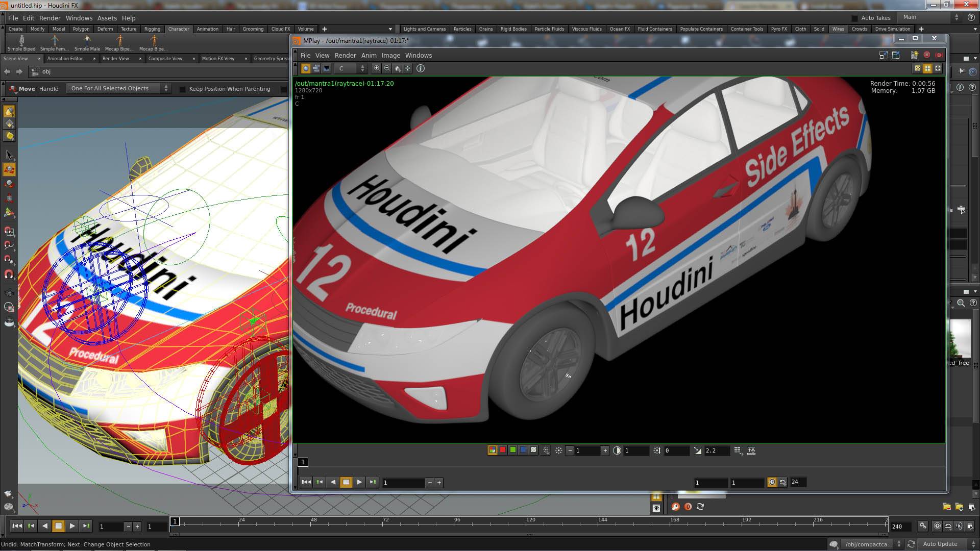Click the plain red magnet snap icon
The image size is (980, 551).
click(x=9, y=274)
